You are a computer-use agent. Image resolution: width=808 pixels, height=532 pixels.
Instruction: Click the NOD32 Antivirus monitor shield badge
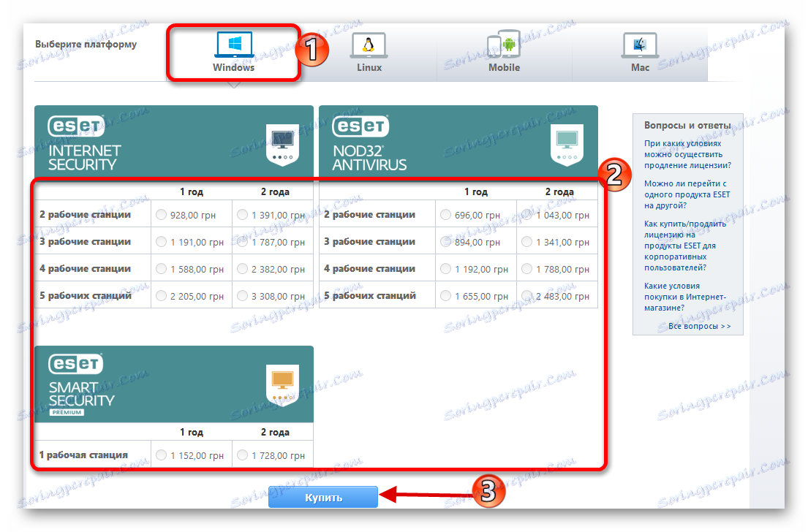coord(567,145)
